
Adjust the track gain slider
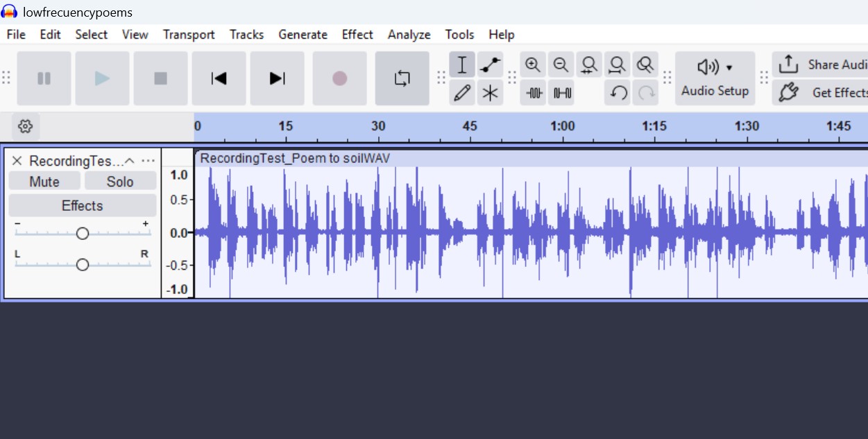tap(82, 234)
